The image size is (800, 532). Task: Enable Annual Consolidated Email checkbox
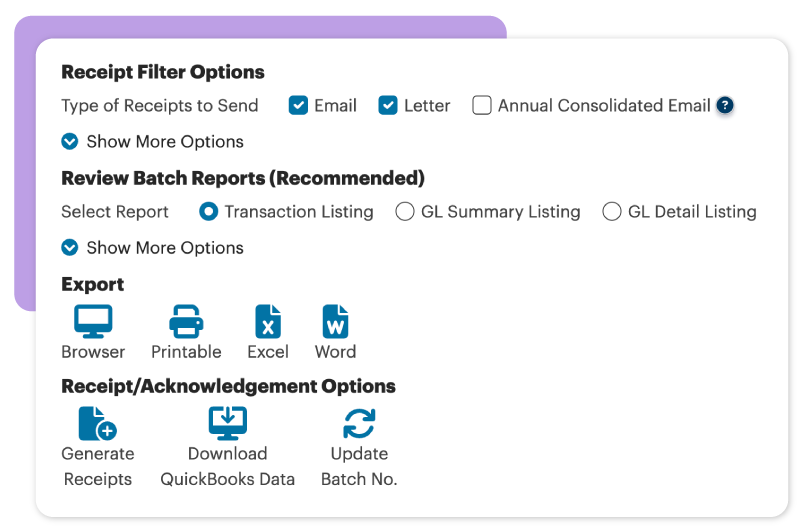click(482, 105)
